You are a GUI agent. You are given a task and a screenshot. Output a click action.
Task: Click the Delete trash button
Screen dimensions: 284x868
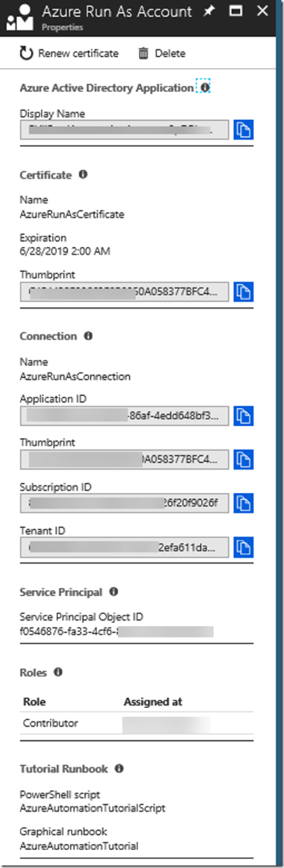coord(162,54)
